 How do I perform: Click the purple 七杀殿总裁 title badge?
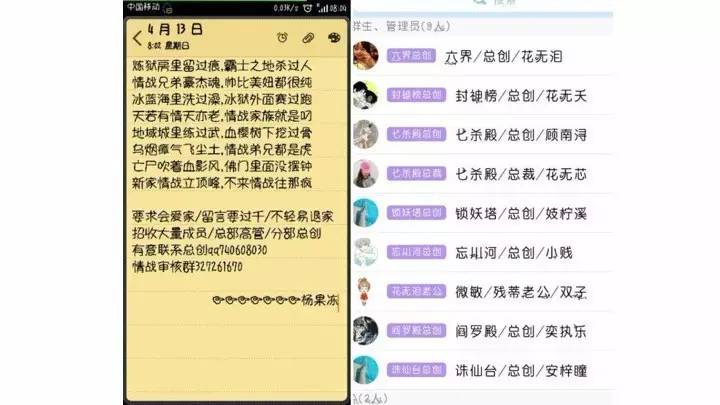[x=416, y=174]
